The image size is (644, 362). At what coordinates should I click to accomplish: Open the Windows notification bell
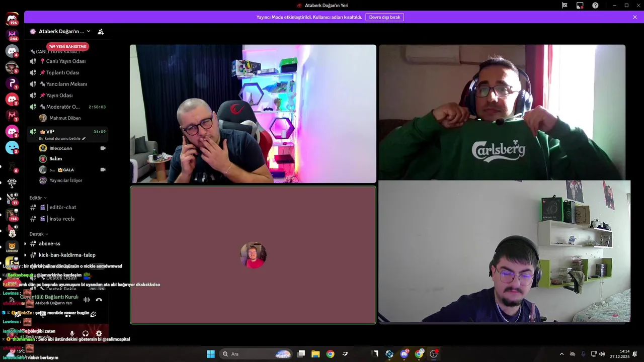pos(635,354)
